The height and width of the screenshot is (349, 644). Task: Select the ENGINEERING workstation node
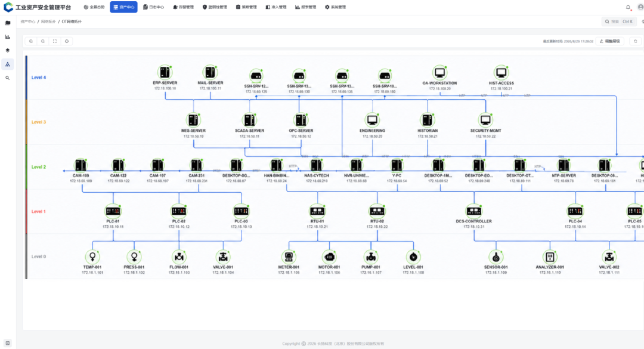pos(372,120)
